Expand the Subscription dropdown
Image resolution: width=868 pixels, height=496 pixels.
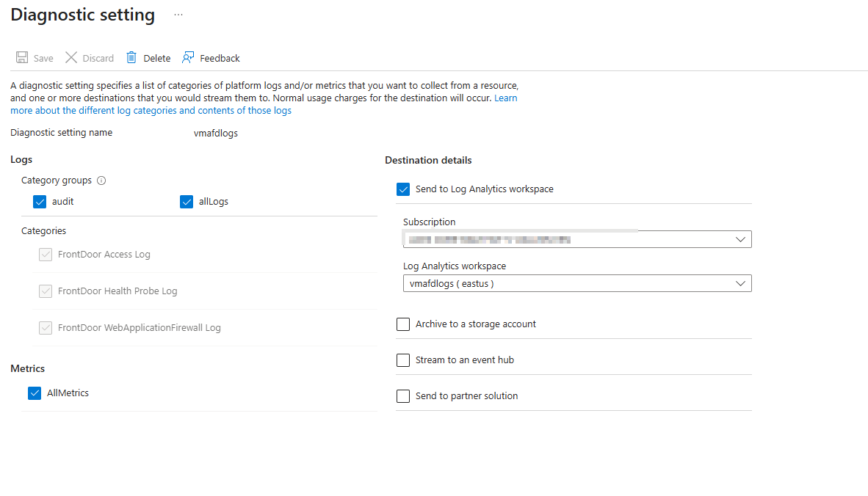point(740,239)
